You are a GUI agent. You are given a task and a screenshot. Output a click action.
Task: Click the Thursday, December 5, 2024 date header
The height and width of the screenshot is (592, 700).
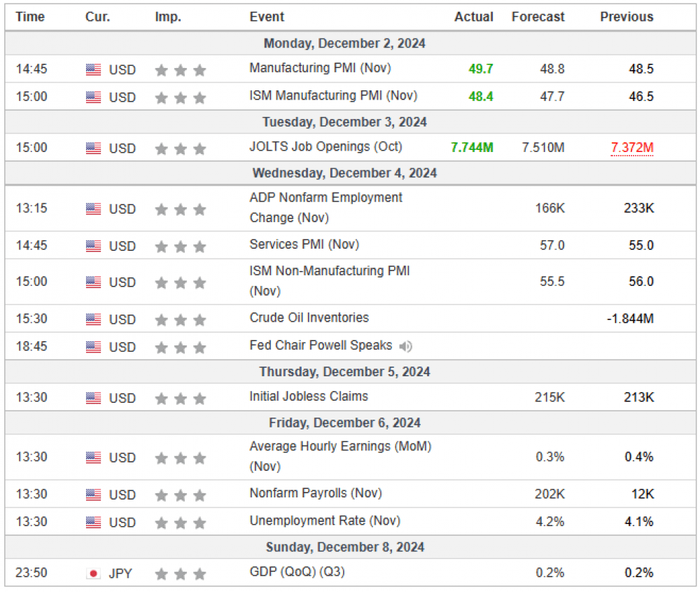pyautogui.click(x=344, y=372)
